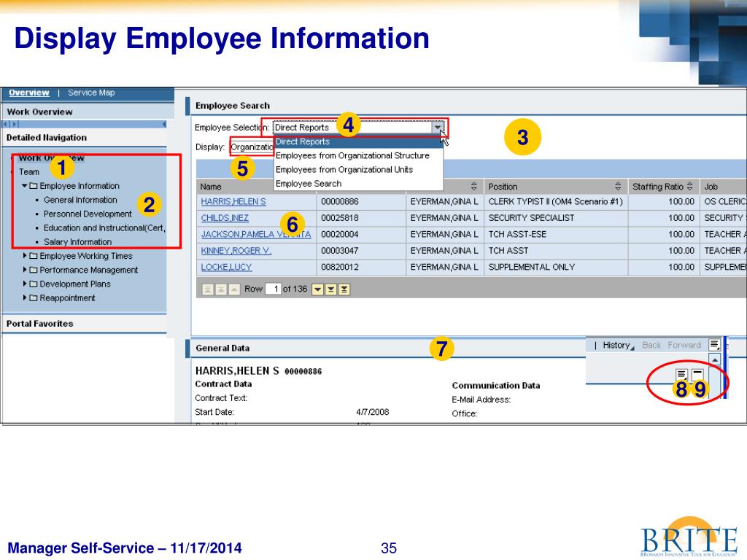
Task: Choose Employee Search from the dropdown list
Action: [x=358, y=184]
